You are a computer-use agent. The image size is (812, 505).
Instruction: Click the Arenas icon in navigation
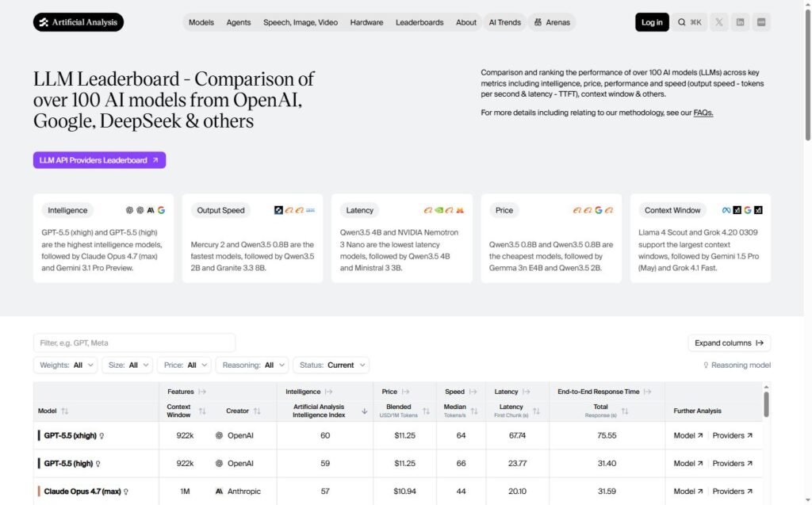[x=538, y=22]
